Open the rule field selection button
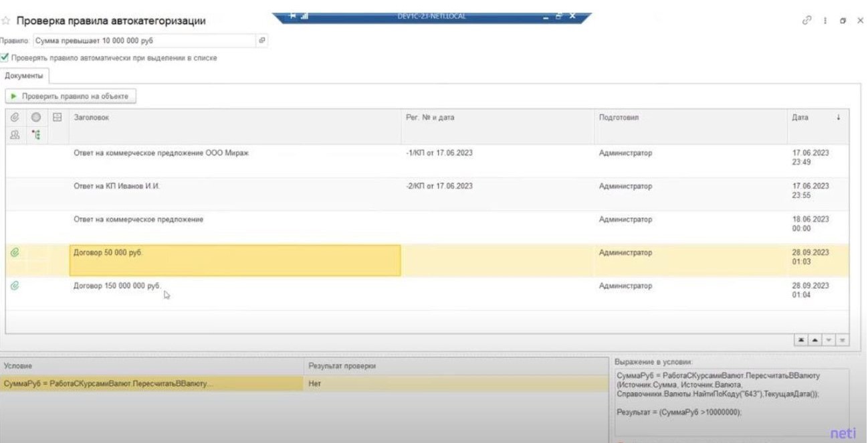The width and height of the screenshot is (868, 443). [262, 41]
